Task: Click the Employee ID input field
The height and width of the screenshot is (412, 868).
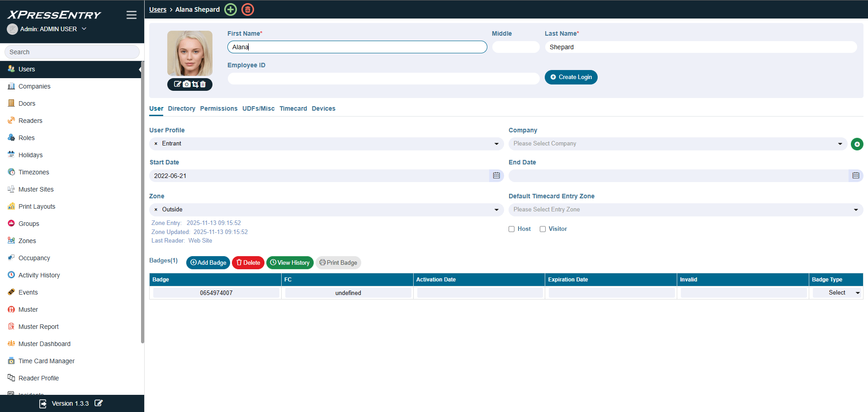Action: coord(383,79)
